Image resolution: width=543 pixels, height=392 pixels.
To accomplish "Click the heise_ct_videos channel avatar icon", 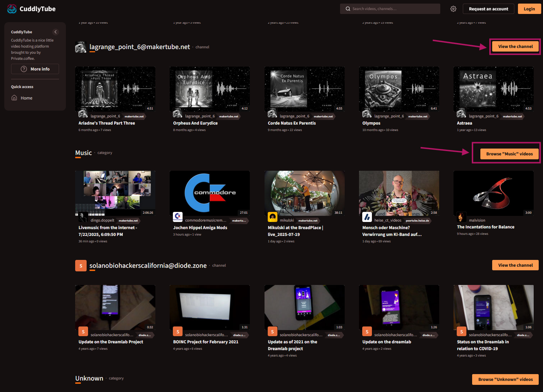I will (x=367, y=217).
